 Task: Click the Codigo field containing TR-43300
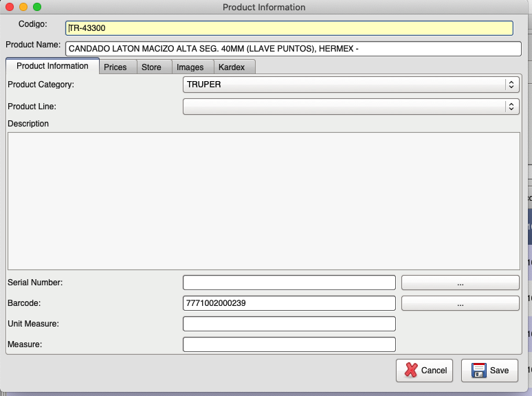289,28
